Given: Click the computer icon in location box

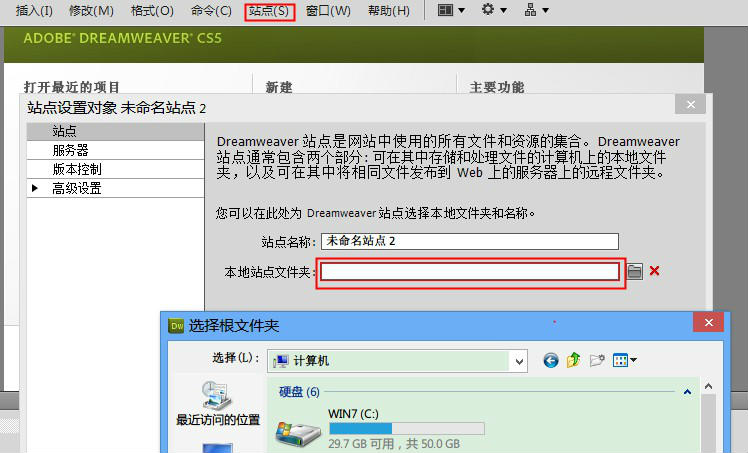Looking at the screenshot, I should coord(280,361).
